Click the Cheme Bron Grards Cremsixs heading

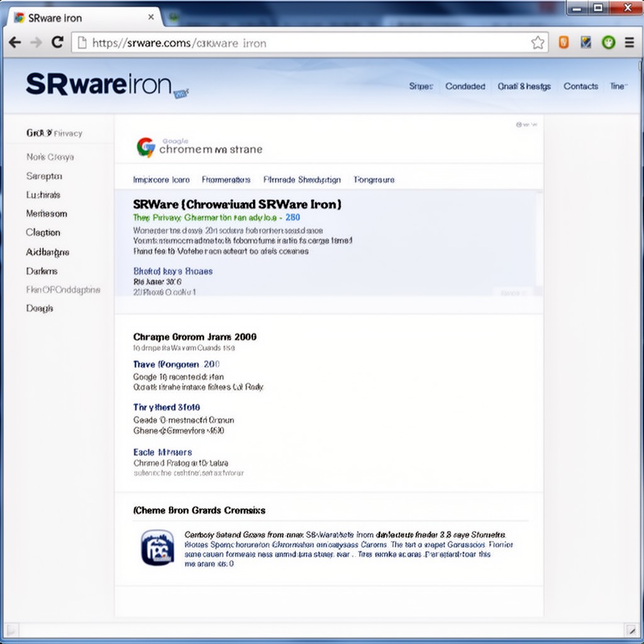click(x=199, y=511)
